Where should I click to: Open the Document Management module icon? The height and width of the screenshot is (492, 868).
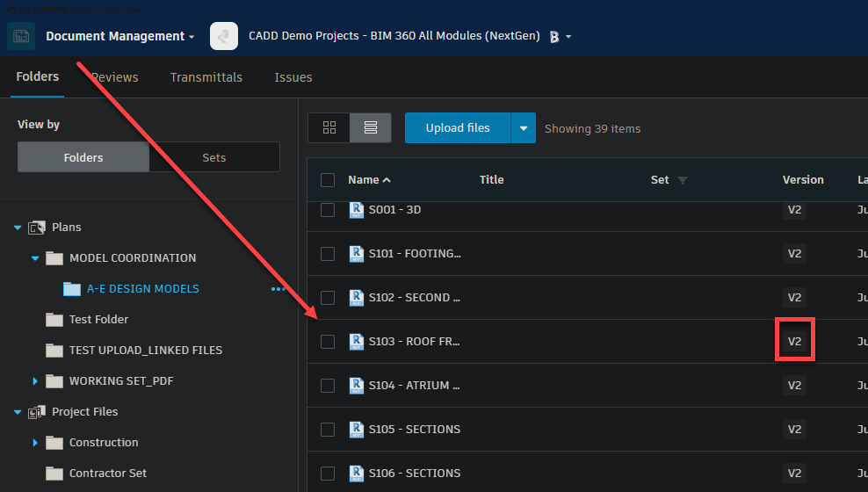[x=21, y=36]
